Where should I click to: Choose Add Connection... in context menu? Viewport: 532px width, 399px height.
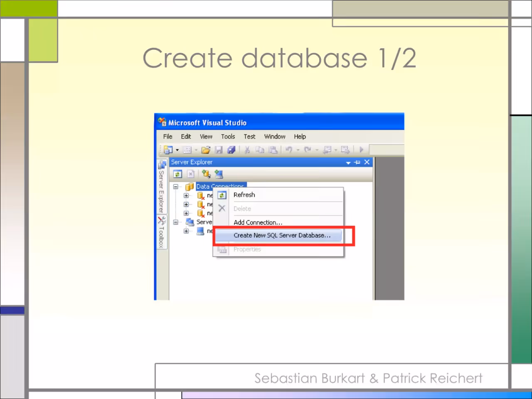[x=278, y=222]
